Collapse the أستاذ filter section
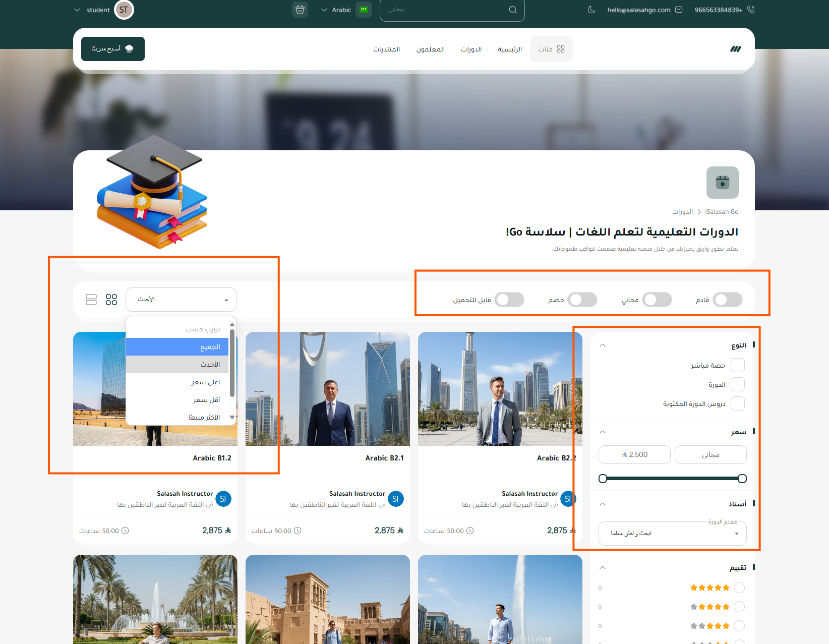Image resolution: width=829 pixels, height=644 pixels. [602, 504]
